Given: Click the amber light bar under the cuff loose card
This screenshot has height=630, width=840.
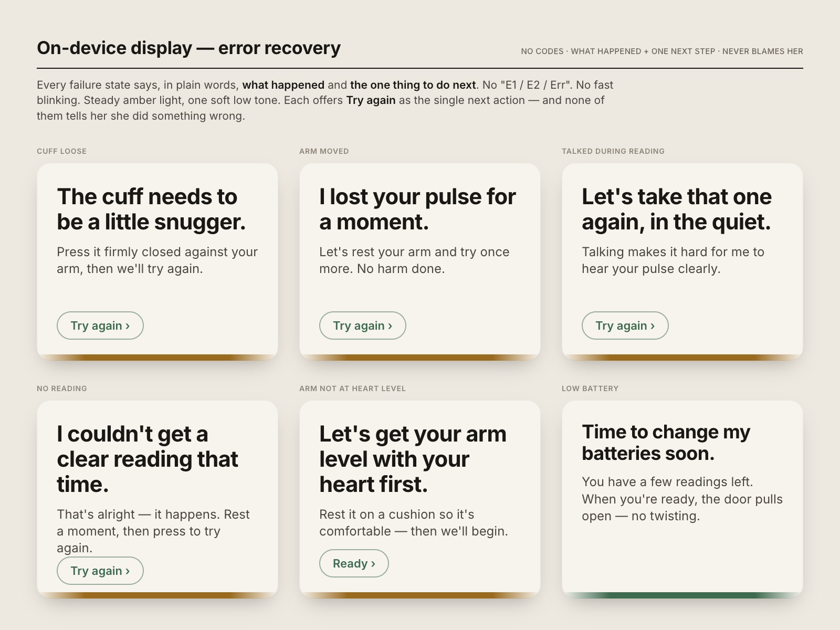Looking at the screenshot, I should 157,358.
